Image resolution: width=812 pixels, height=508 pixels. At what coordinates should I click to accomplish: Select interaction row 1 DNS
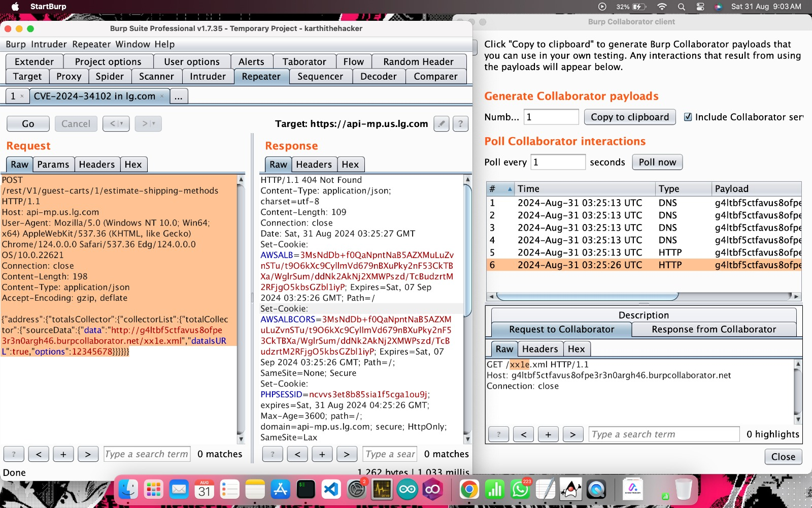[644, 203]
